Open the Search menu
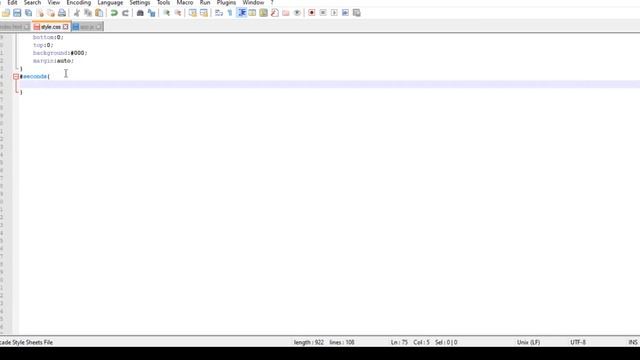The width and height of the screenshot is (640, 360). pyautogui.click(x=32, y=2)
